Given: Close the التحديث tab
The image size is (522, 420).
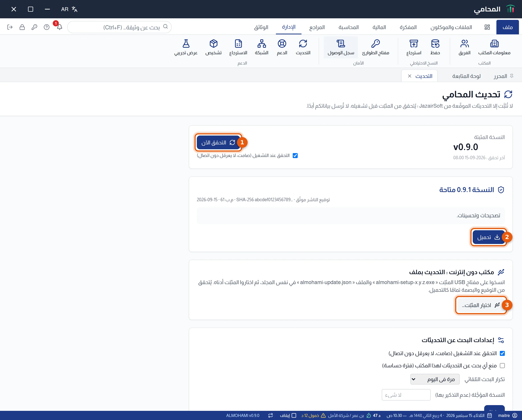Looking at the screenshot, I should [x=409, y=76].
